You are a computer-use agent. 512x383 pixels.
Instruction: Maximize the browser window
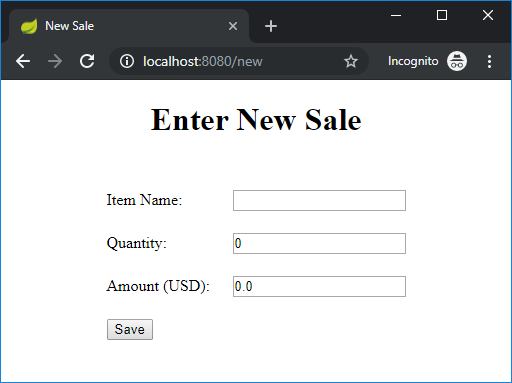point(442,15)
